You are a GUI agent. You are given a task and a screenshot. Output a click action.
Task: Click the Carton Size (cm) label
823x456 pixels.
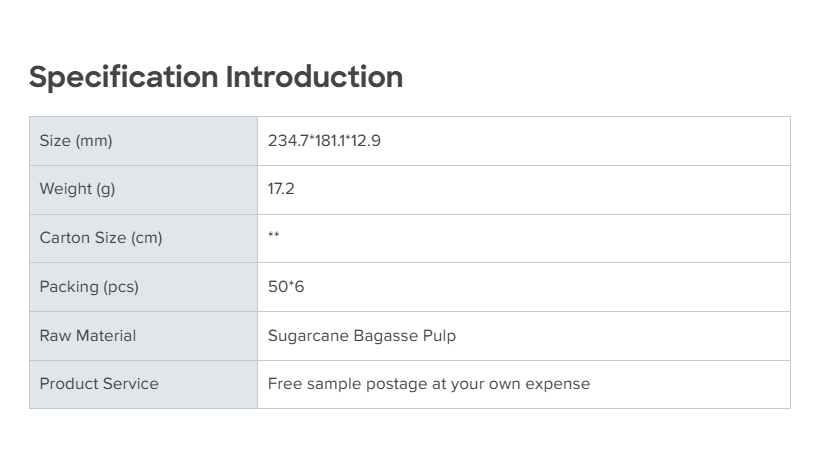101,238
